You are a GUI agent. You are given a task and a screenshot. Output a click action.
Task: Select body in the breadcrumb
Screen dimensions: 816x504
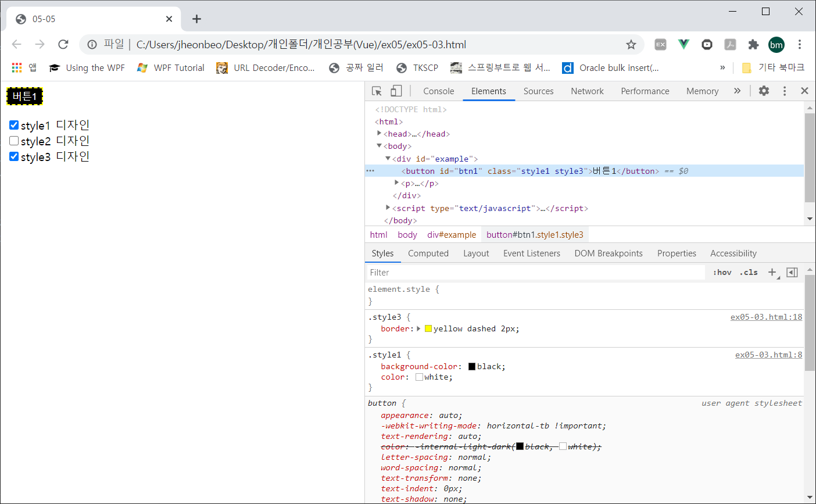pos(407,235)
